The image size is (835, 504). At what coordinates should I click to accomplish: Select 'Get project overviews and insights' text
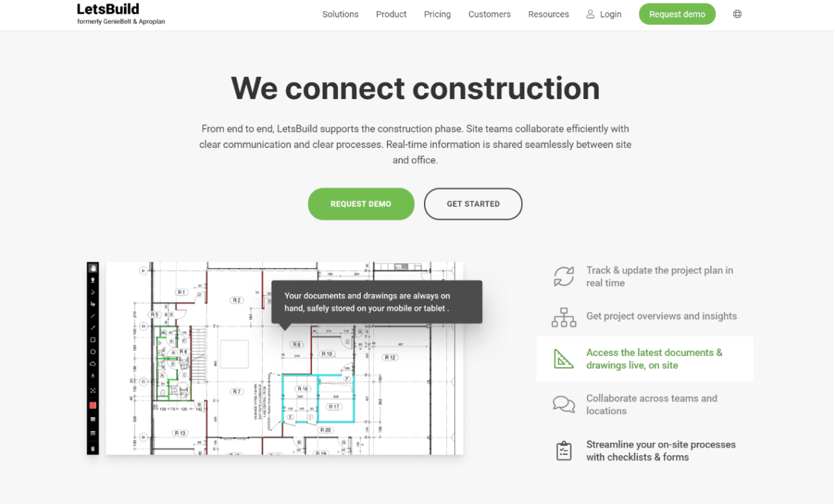661,316
